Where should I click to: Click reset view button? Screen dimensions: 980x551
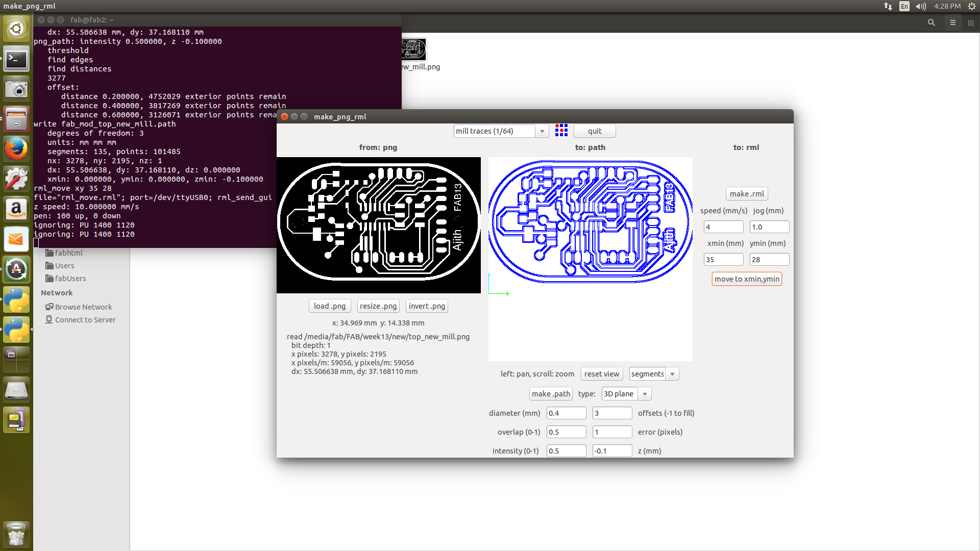(602, 374)
